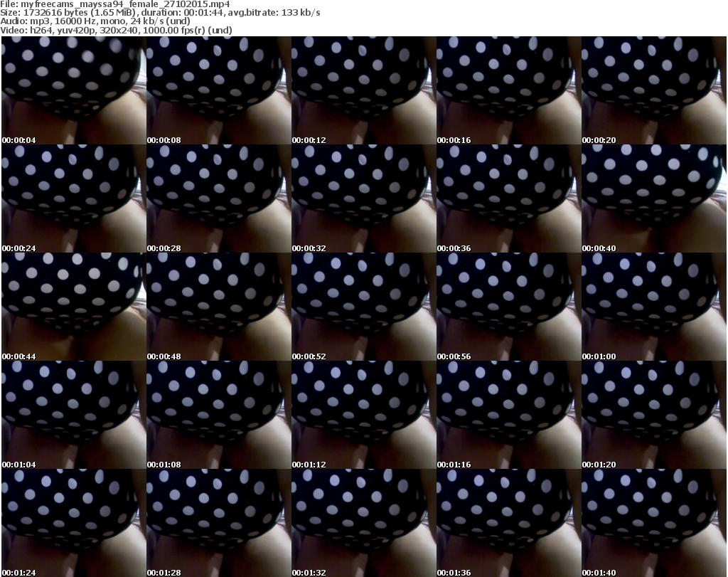Viewport: 728px width, 577px height.
Task: Click the 'File:' name header line
Action: [x=115, y=4]
